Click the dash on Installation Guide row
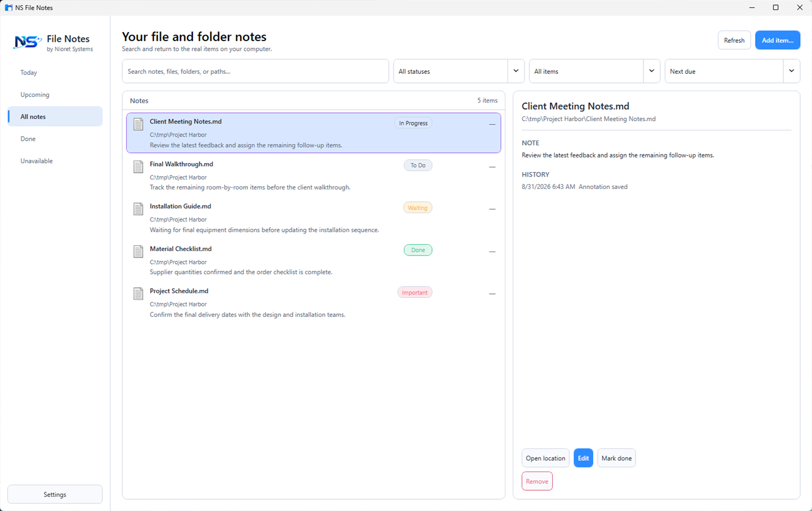This screenshot has height=511, width=812. (x=492, y=209)
